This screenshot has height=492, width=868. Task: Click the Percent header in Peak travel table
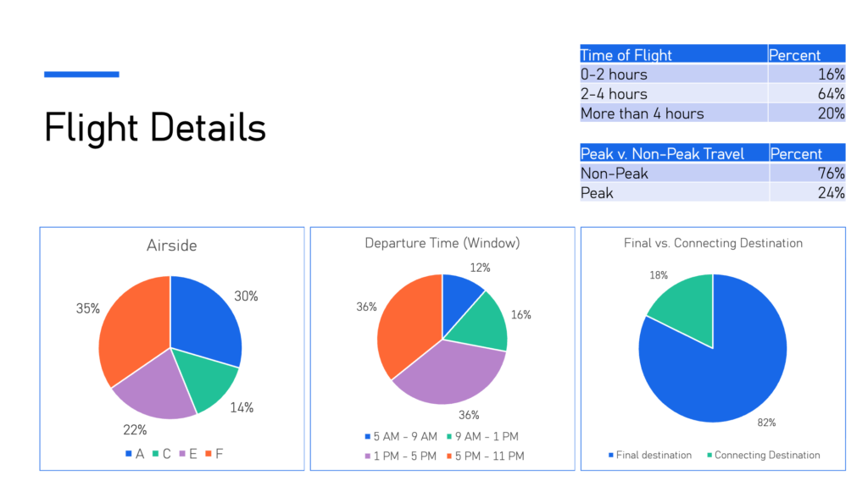(x=808, y=152)
